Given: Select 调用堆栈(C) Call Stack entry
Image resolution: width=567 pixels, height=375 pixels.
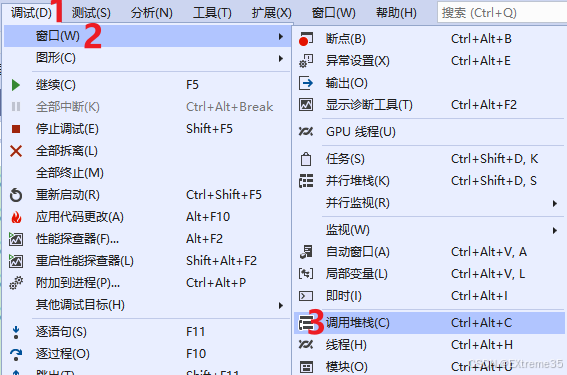Looking at the screenshot, I should pyautogui.click(x=429, y=323).
